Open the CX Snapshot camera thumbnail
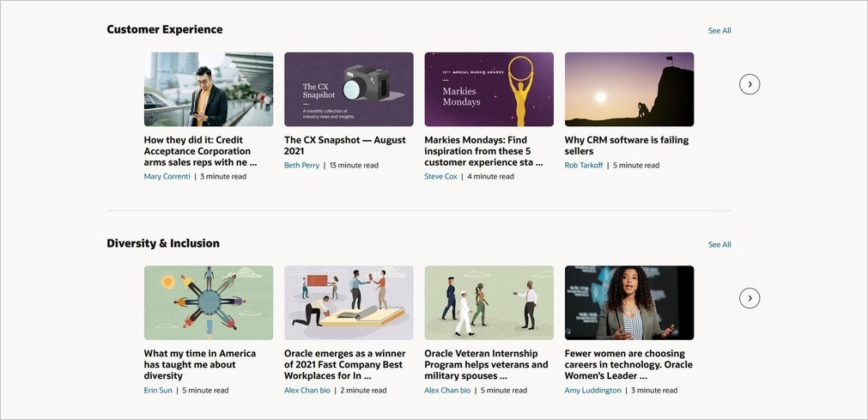Image resolution: width=868 pixels, height=420 pixels. 349,89
